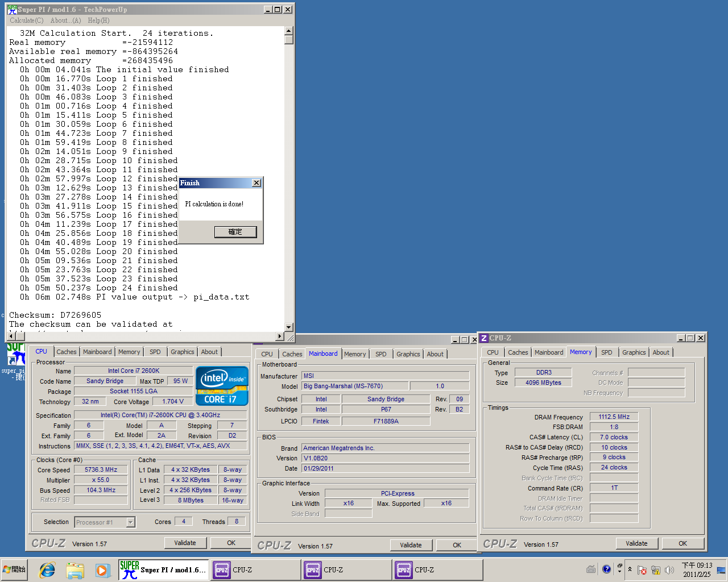The width and height of the screenshot is (728, 582).
Task: Click memory size value 4096 MBytes
Action: pos(543,383)
